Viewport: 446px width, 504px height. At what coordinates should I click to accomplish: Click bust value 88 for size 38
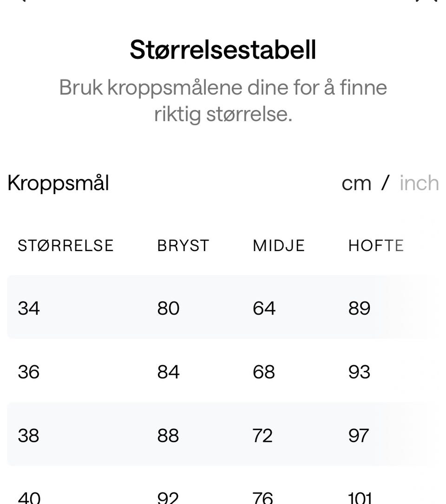[168, 435]
